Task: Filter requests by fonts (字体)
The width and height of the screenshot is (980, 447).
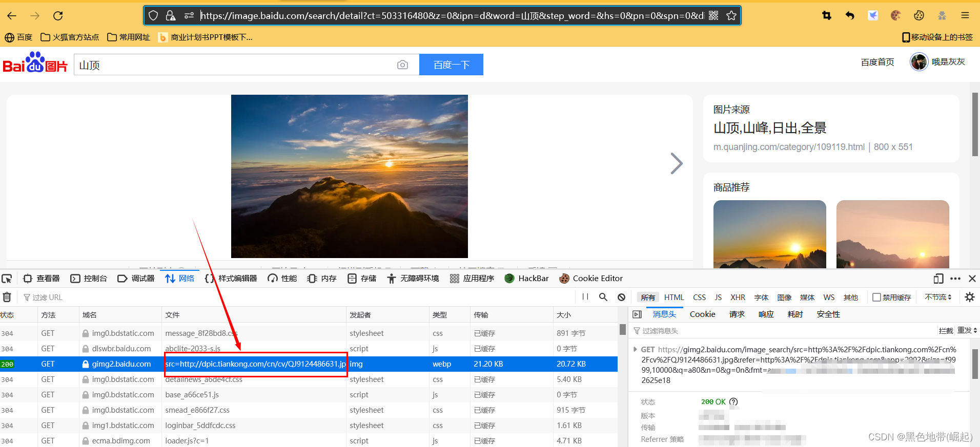Action: point(761,297)
